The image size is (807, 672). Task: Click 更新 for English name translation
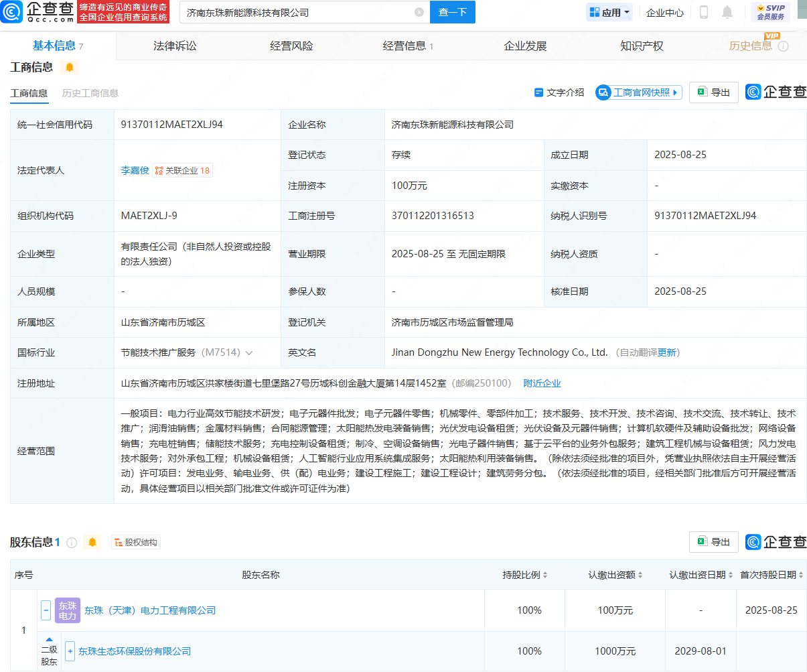tap(667, 352)
